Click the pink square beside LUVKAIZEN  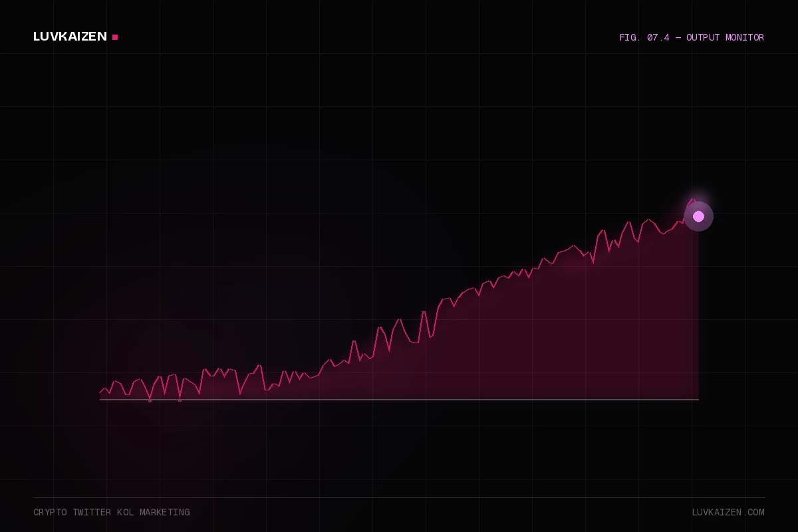tap(115, 37)
